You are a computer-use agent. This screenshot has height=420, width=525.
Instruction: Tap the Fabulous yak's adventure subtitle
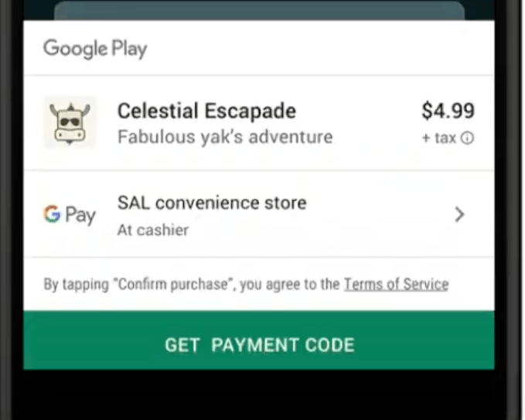click(225, 137)
